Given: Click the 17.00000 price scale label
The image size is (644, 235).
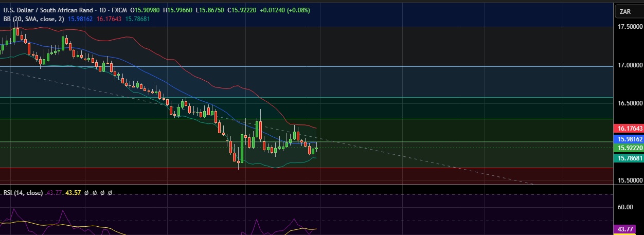Looking at the screenshot, I should tap(631, 66).
